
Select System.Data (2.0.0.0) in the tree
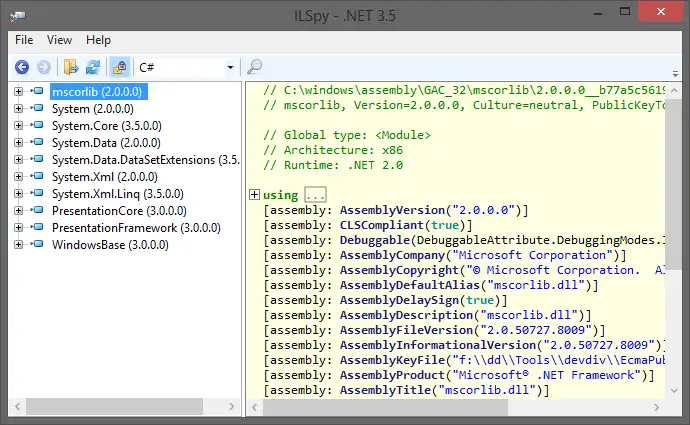[x=106, y=143]
